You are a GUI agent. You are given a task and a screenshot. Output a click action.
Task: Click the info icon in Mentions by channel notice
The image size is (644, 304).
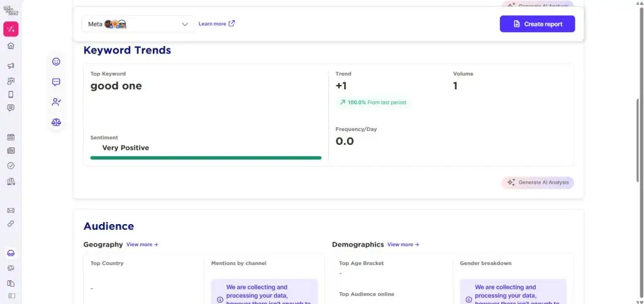pos(219,300)
